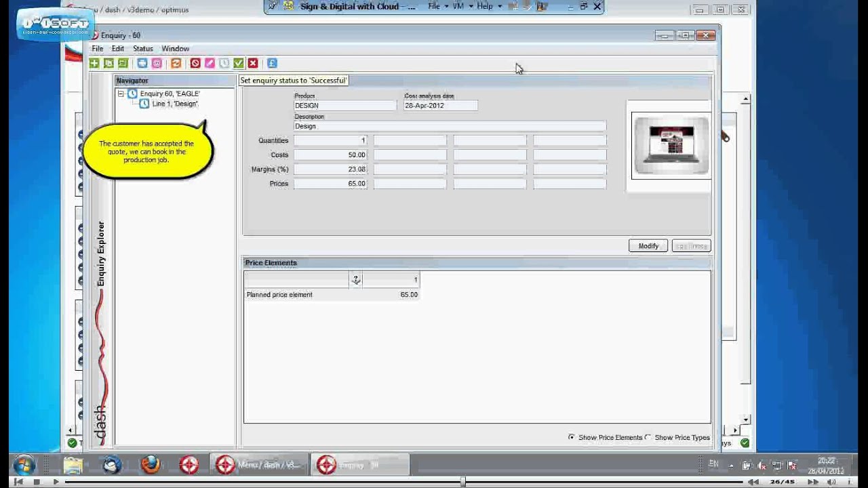
Task: Click the blue pound-sign pricing icon
Action: coord(272,63)
